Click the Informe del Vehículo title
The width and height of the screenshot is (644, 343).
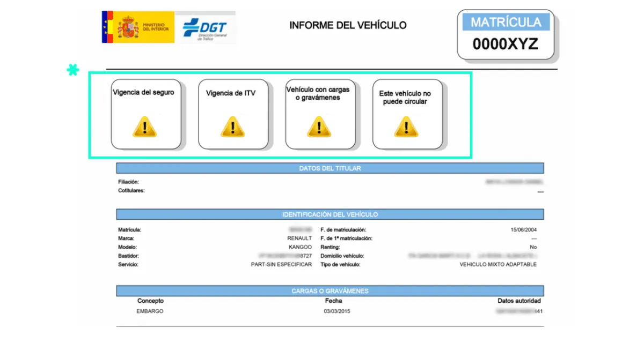point(348,25)
